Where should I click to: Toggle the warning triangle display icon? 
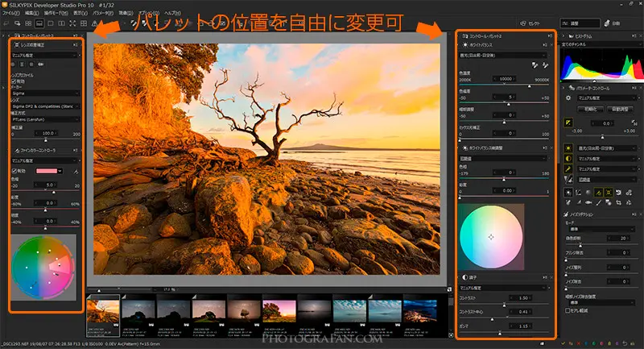94,23
